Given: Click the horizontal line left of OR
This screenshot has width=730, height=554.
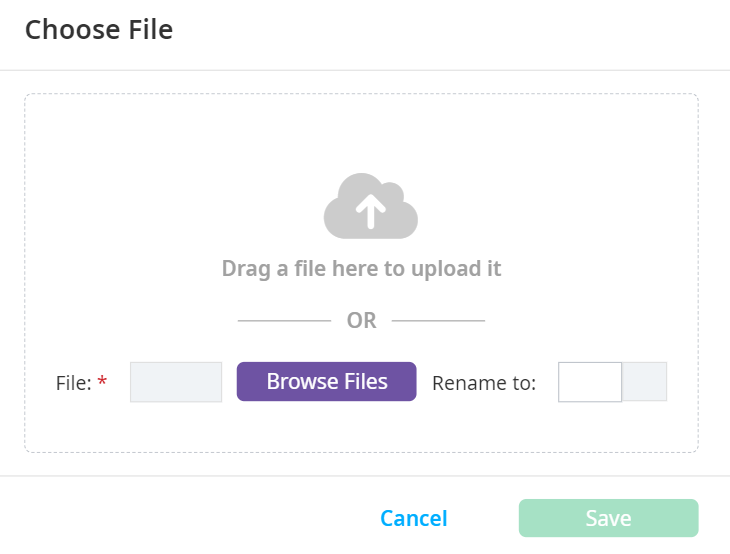Looking at the screenshot, I should (x=284, y=321).
